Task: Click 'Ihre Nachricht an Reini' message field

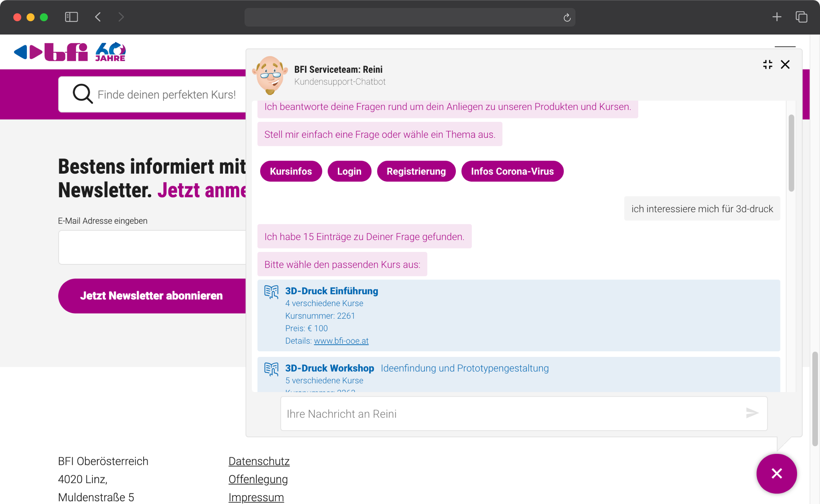Action: (x=524, y=414)
